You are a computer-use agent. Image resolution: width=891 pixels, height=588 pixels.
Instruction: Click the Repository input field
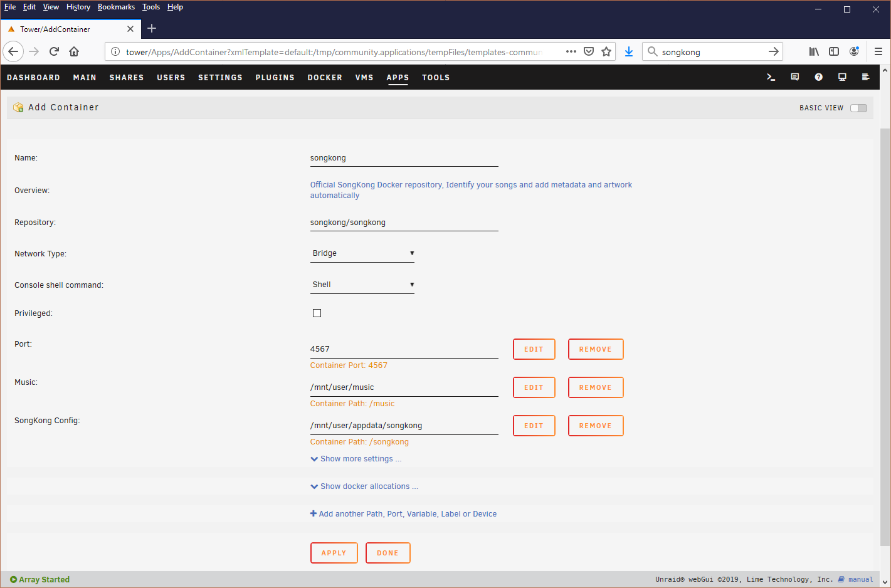click(x=404, y=223)
